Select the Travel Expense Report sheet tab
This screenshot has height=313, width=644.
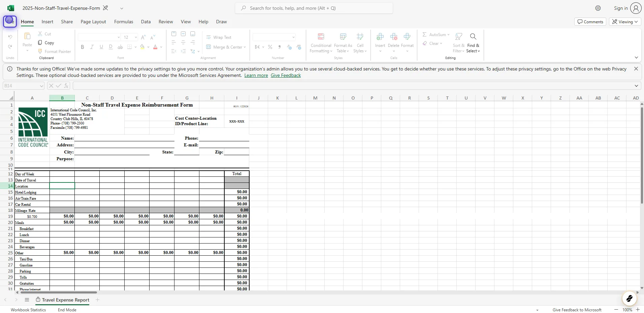click(63, 300)
